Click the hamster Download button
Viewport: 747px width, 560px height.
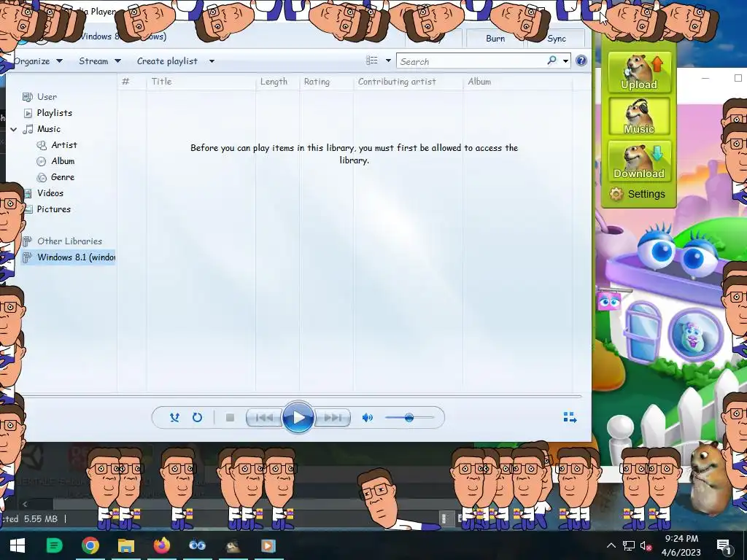639,160
